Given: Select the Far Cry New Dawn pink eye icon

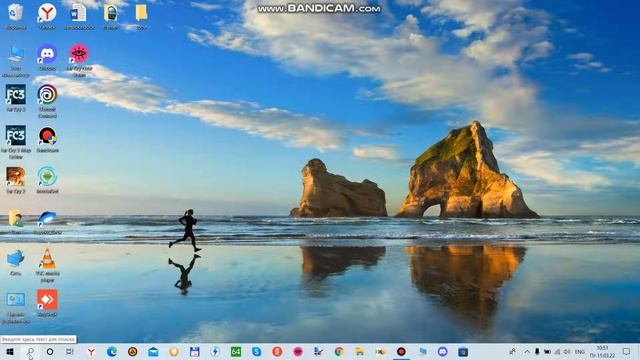Looking at the screenshot, I should tap(79, 54).
